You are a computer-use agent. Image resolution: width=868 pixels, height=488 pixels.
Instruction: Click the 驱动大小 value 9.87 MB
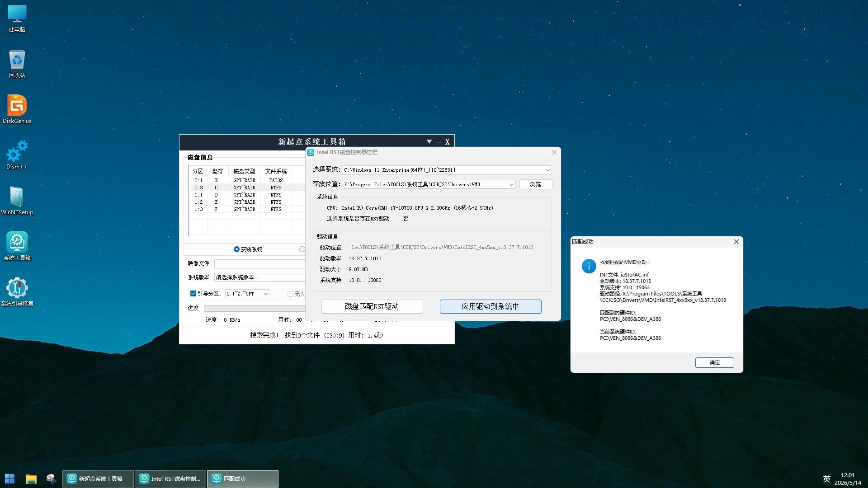point(358,269)
